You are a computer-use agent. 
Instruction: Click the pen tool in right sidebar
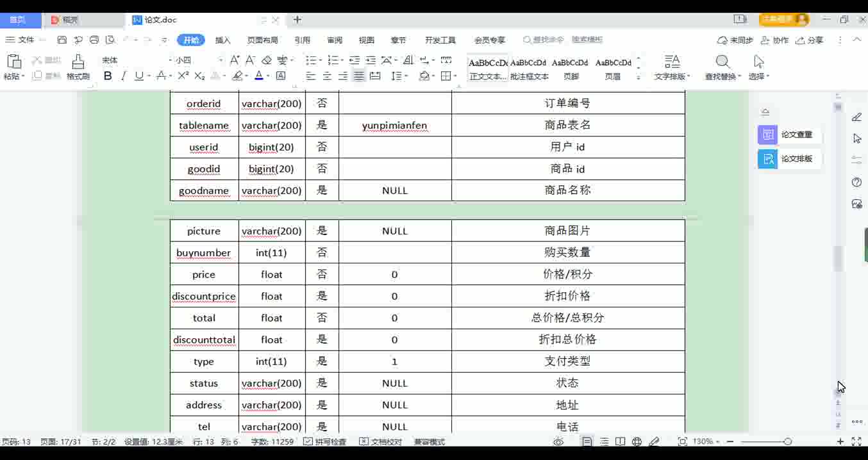pyautogui.click(x=857, y=117)
